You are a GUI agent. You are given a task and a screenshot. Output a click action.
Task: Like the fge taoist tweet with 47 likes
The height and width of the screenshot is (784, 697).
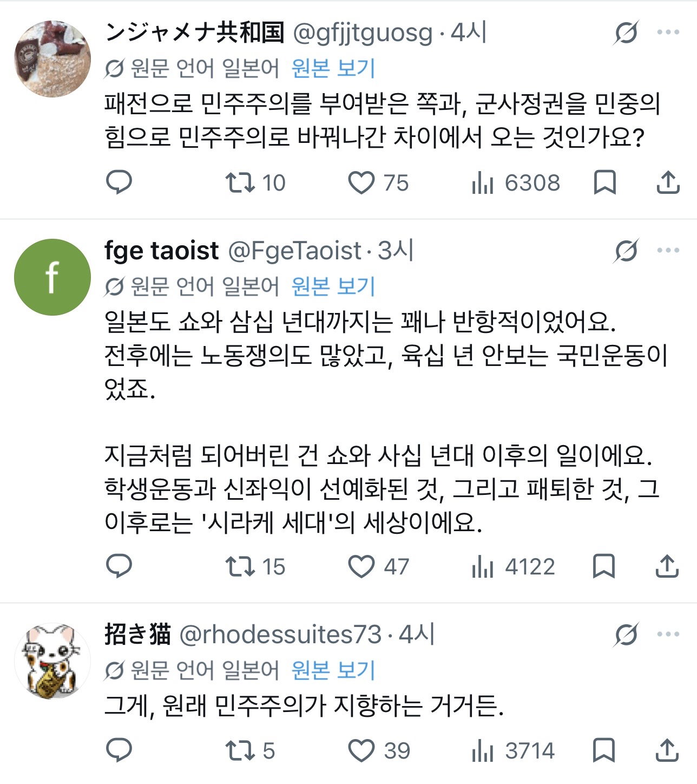tap(378, 567)
